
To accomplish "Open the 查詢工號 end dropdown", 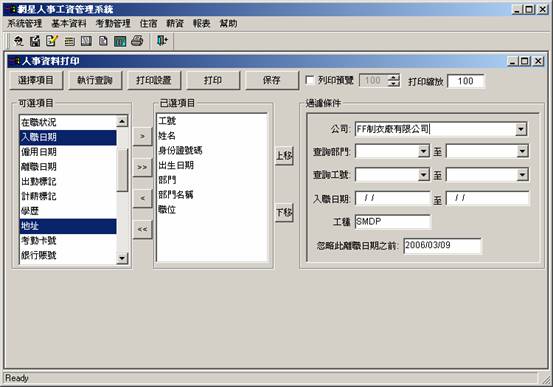I will (x=522, y=175).
